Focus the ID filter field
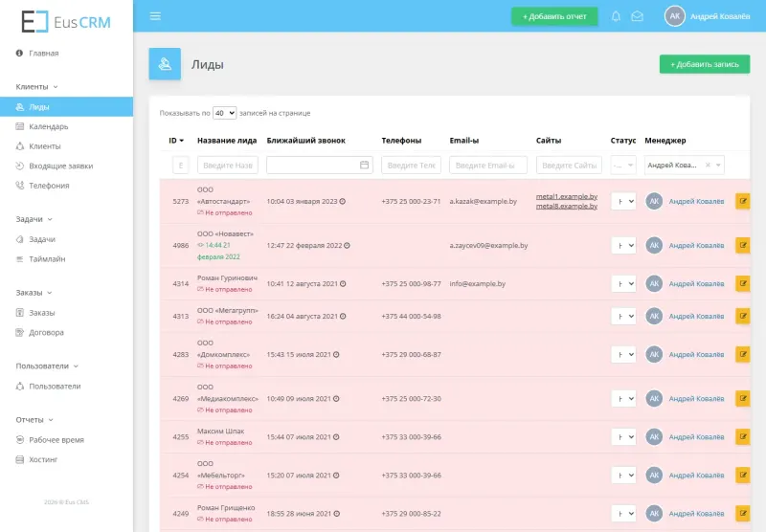This screenshot has width=766, height=532. [x=181, y=165]
